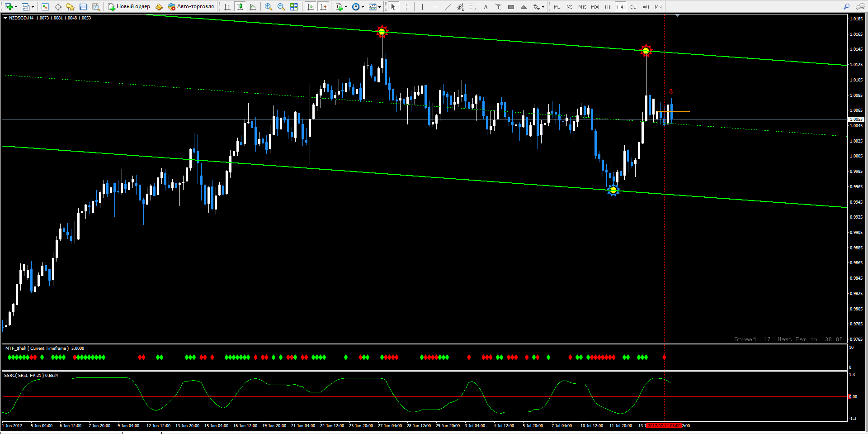Select the horizontal line drawing tool
This screenshot has height=434, width=868.
click(435, 7)
